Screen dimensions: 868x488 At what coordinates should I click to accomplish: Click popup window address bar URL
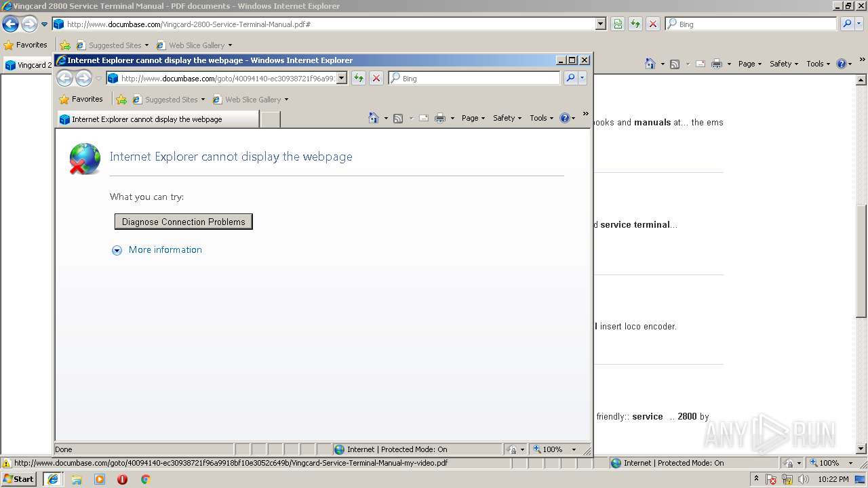point(228,79)
